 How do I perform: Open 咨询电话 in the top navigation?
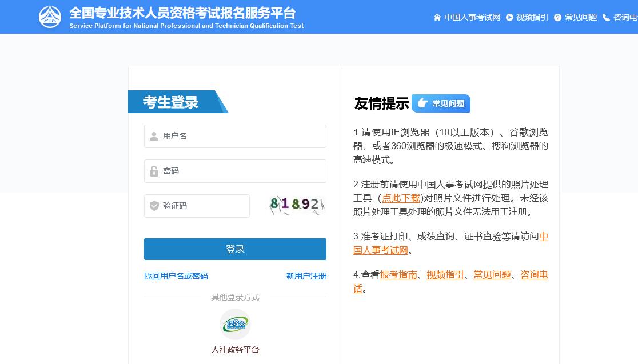click(x=625, y=18)
